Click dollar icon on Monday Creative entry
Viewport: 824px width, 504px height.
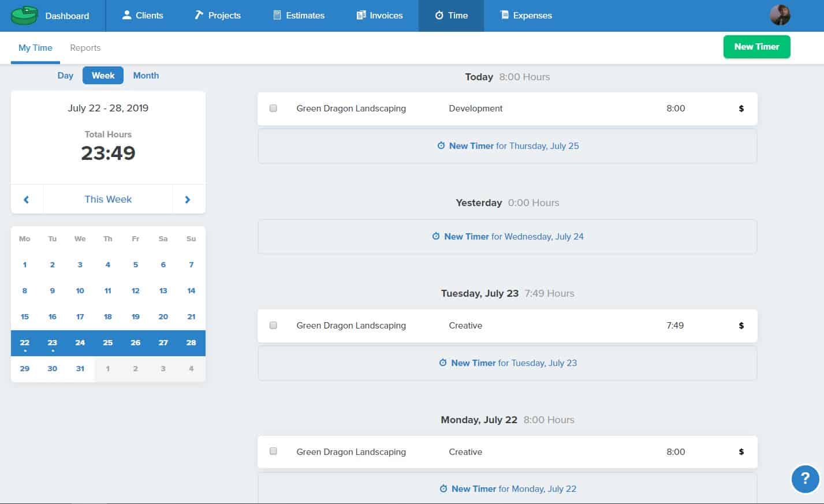pos(741,452)
